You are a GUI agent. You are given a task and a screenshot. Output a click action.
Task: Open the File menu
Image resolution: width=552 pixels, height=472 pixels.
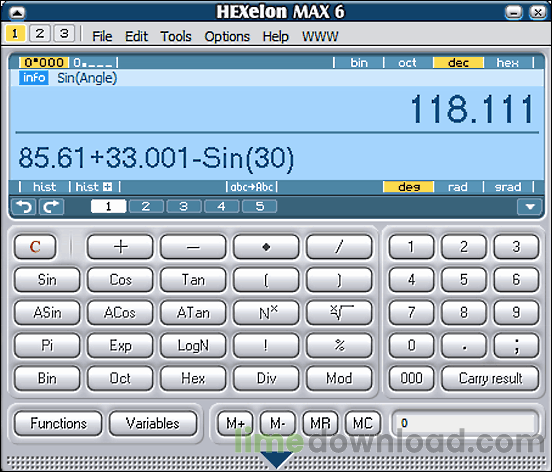(x=102, y=36)
